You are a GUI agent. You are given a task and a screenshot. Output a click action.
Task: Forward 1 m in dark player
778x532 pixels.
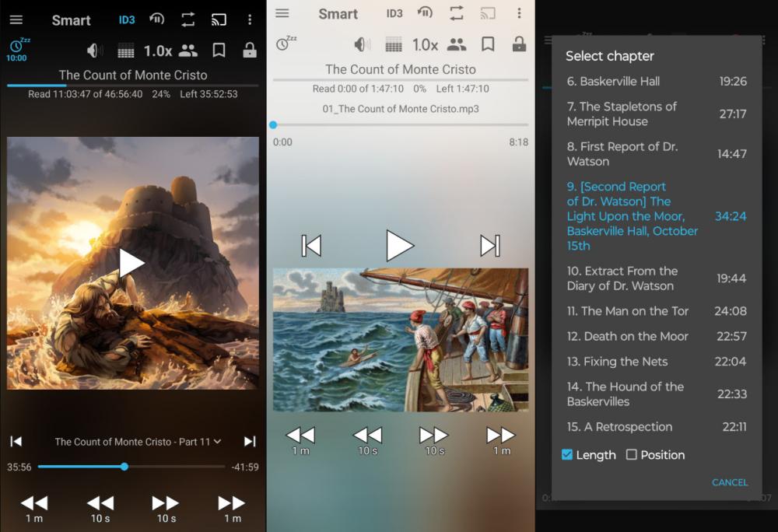point(232,509)
